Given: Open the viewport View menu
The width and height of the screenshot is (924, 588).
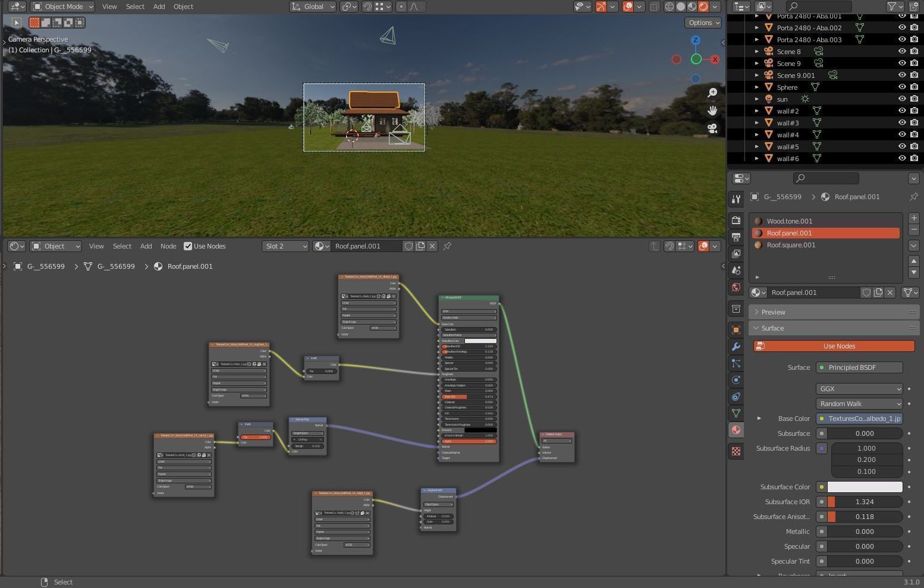Looking at the screenshot, I should click(x=109, y=7).
